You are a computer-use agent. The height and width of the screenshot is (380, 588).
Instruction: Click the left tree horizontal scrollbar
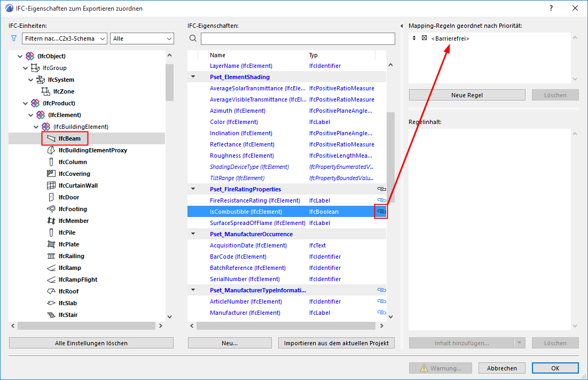click(87, 325)
